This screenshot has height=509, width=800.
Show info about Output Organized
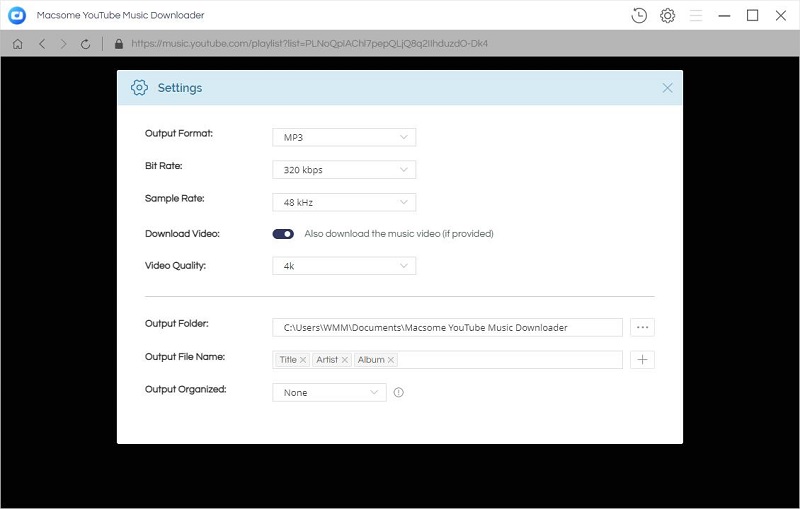[x=398, y=392]
